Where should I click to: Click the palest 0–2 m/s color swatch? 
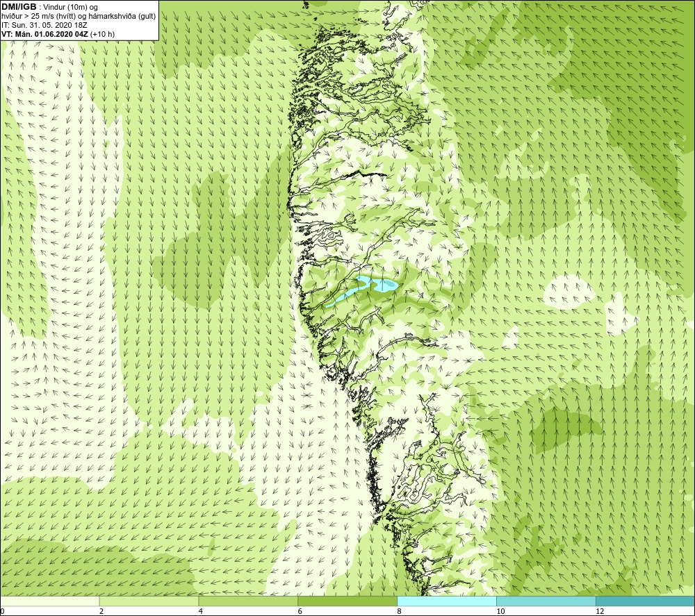pyautogui.click(x=49, y=601)
